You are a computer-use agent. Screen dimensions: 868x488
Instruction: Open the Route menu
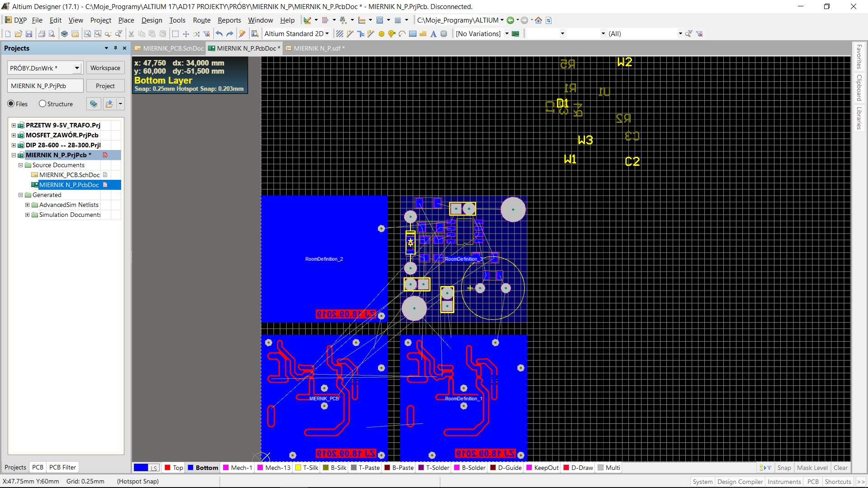point(202,20)
